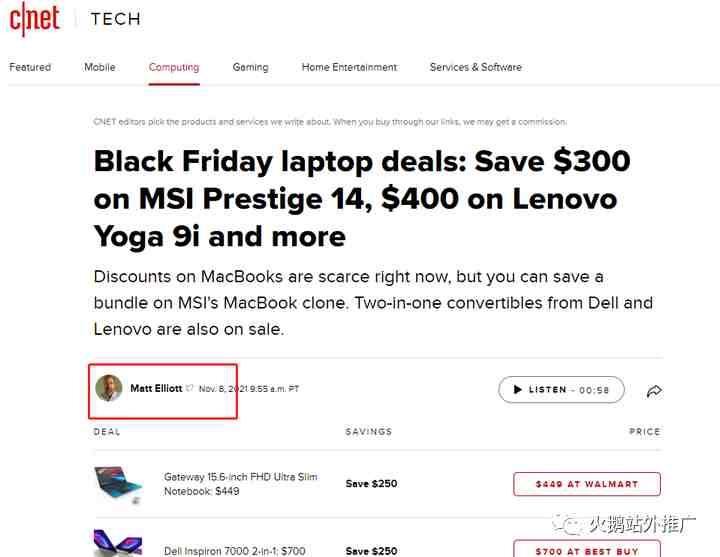The image size is (720, 557).
Task: Open the Home Entertainment tab
Action: pos(349,67)
